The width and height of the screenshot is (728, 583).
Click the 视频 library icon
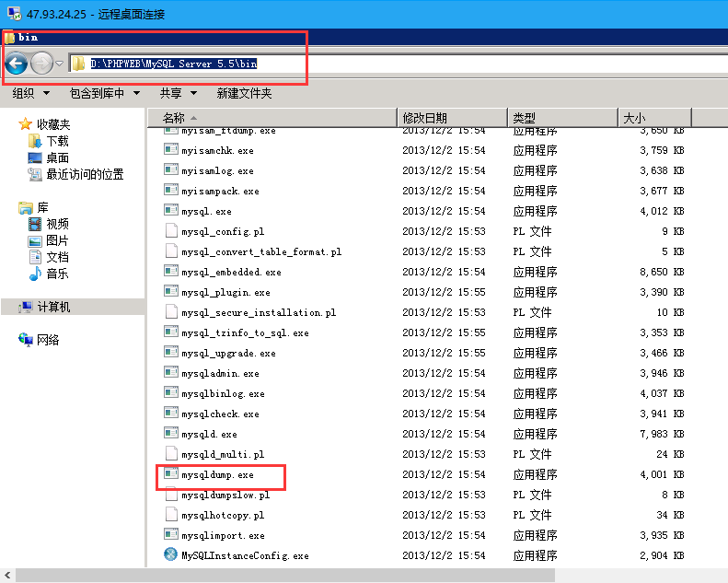click(x=35, y=224)
